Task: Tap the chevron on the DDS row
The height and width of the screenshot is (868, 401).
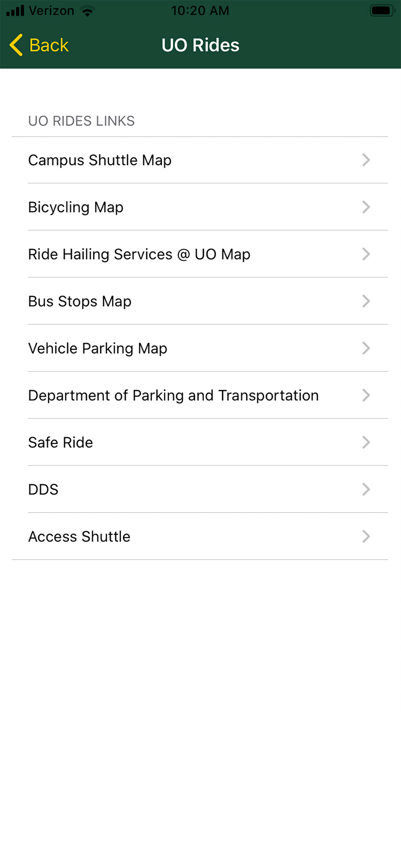Action: [366, 489]
